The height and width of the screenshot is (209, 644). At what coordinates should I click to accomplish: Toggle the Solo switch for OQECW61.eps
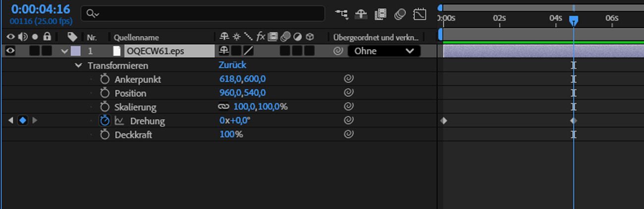coord(35,51)
